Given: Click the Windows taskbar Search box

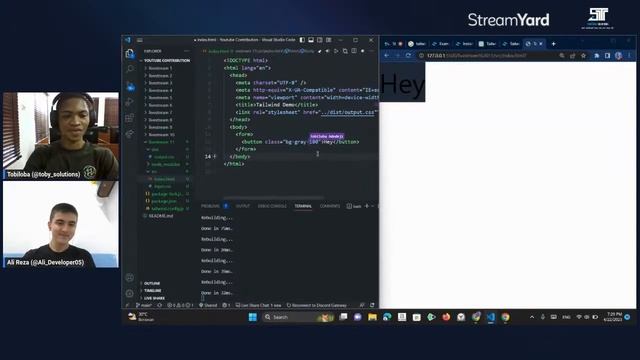Looking at the screenshot, I should point(298,317).
